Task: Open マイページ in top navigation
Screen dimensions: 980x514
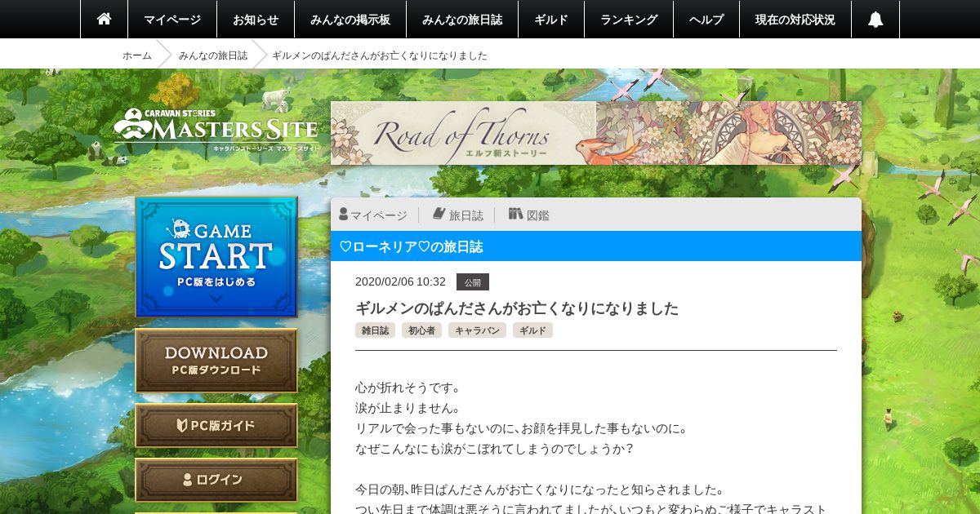Action: (x=172, y=19)
